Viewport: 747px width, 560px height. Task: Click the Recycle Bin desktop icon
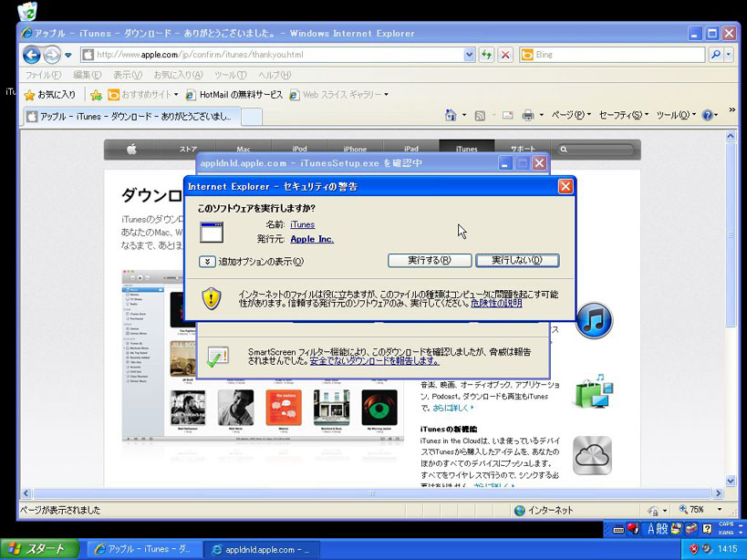27,12
